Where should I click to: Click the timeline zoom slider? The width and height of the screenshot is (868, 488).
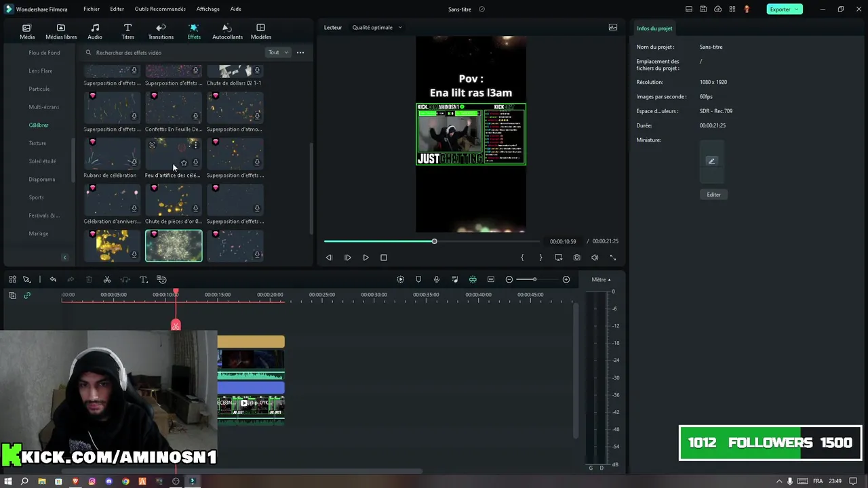(x=534, y=279)
